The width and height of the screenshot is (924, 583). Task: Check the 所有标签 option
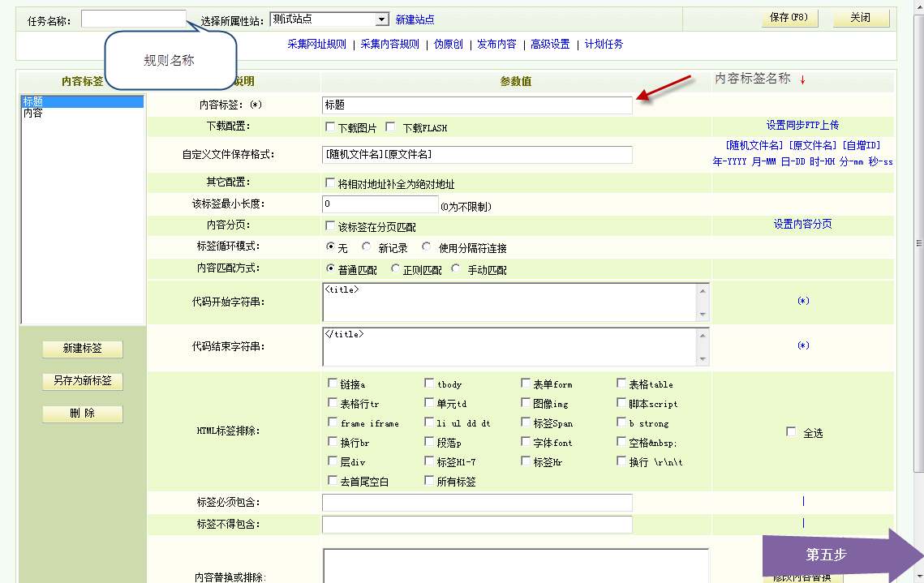point(429,481)
